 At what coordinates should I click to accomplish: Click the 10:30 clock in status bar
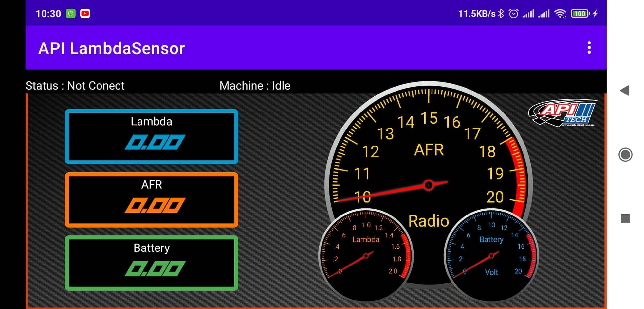[x=48, y=14]
